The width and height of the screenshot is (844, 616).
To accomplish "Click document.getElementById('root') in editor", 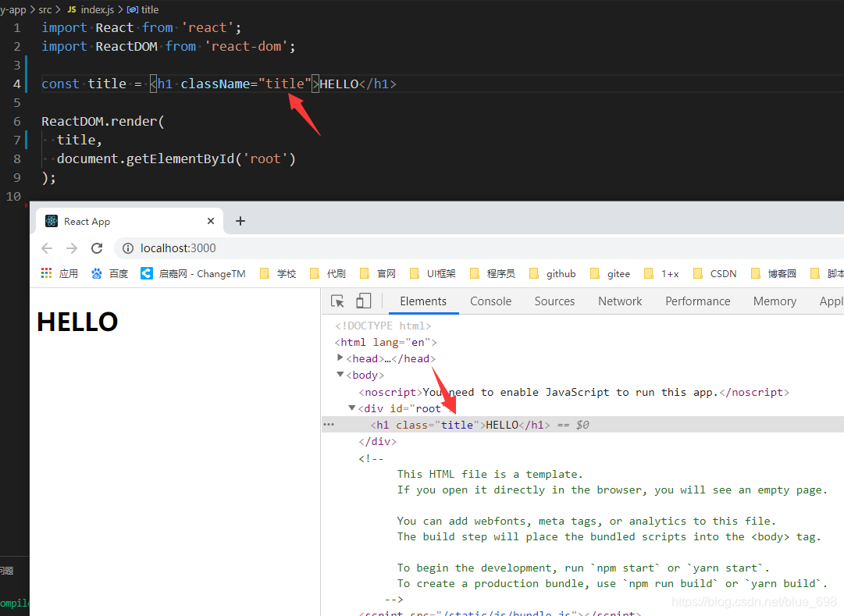I will coord(176,158).
